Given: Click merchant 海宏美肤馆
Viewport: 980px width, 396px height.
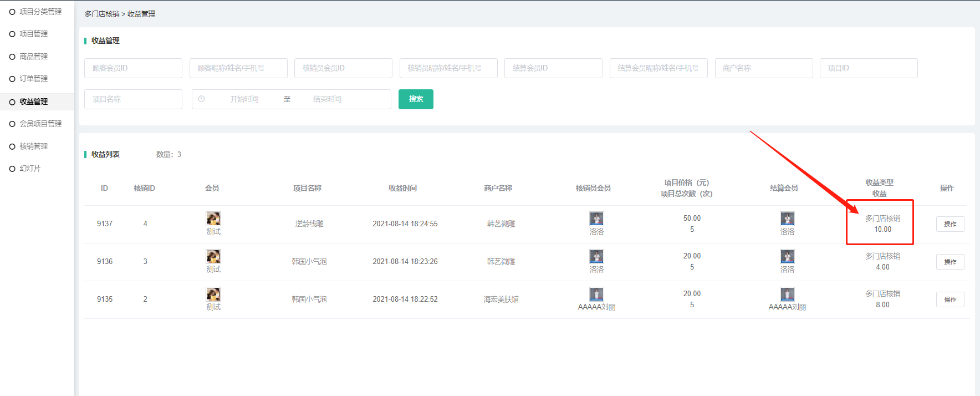Looking at the screenshot, I should click(501, 299).
